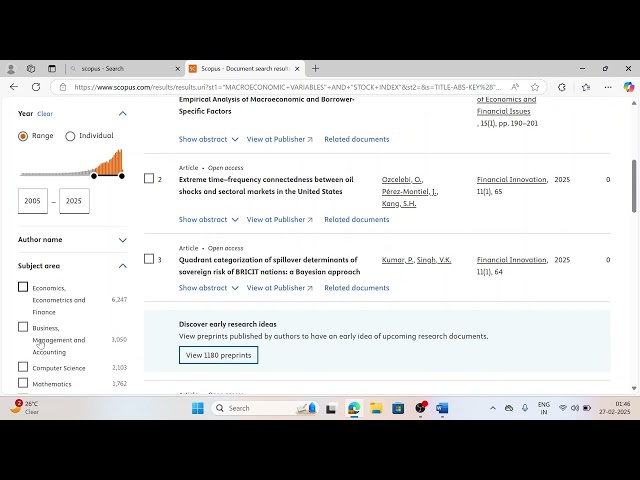This screenshot has height=480, width=640.
Task: View site information lock icon
Action: [x=62, y=87]
